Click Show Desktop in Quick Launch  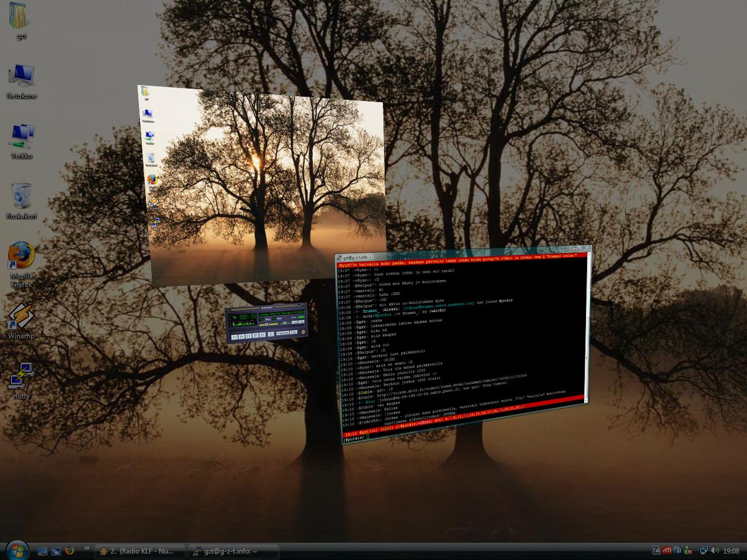pos(43,551)
